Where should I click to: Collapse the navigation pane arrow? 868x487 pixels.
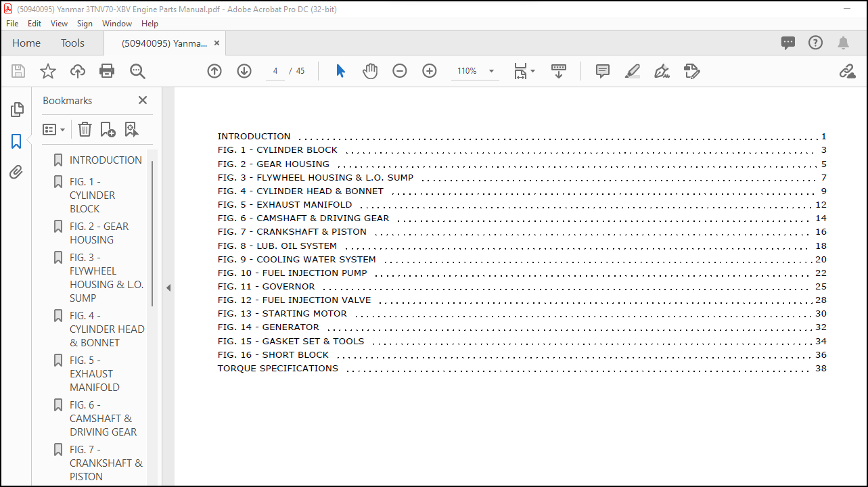point(168,287)
